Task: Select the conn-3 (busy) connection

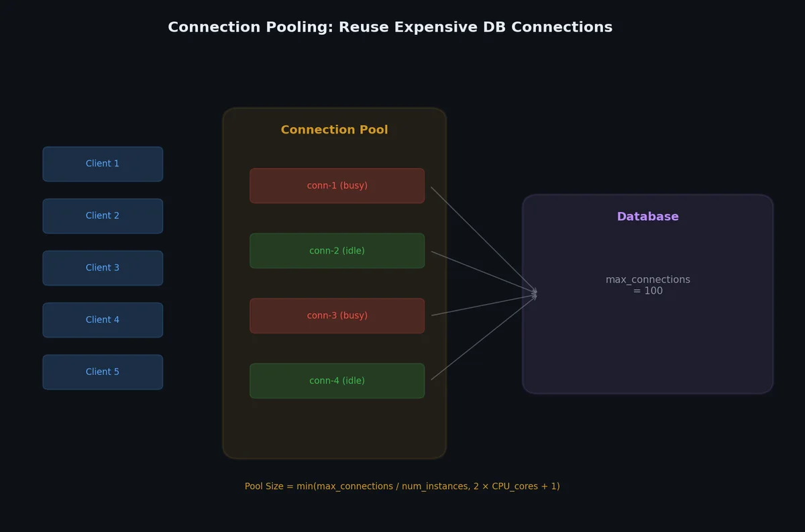Action: 337,315
